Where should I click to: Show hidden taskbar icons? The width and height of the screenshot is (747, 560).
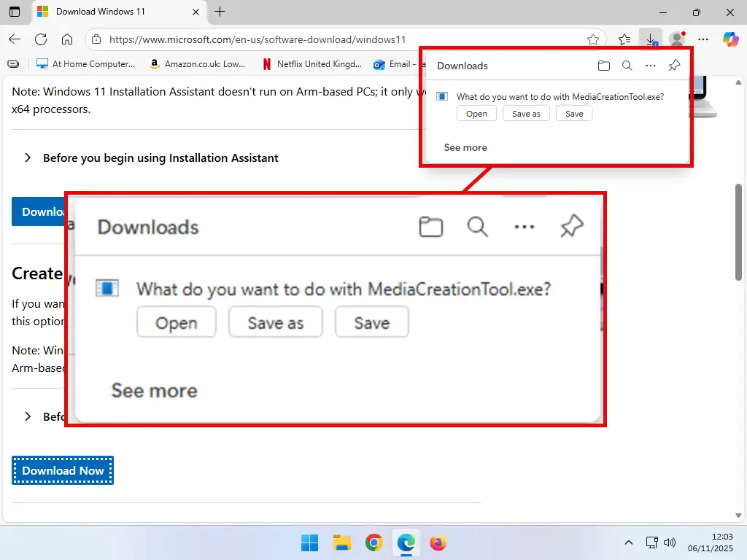(628, 542)
